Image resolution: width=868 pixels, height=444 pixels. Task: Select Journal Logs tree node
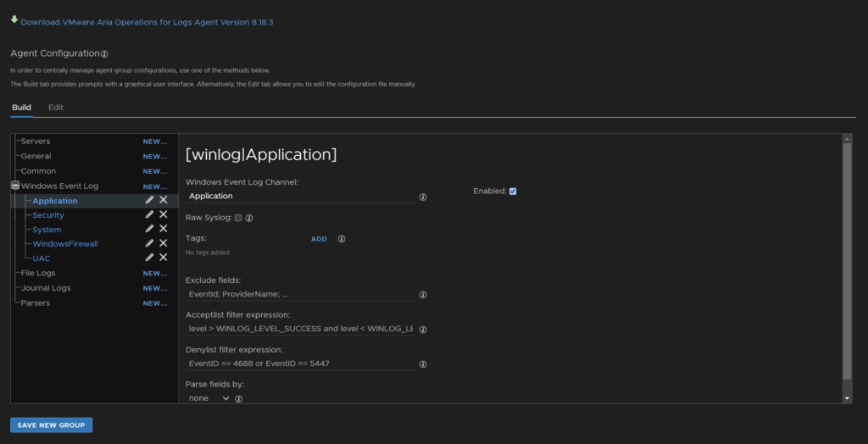(46, 288)
